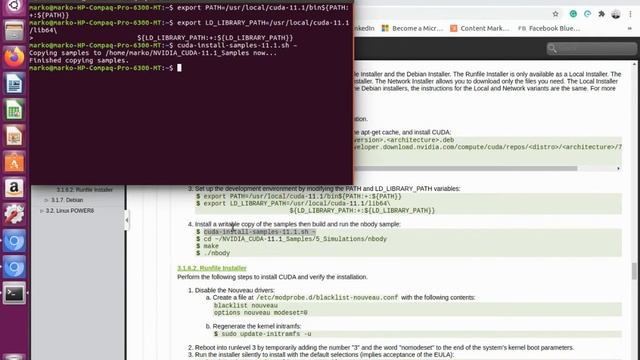The image size is (640, 360).
Task: Click the magnifier icon in docs search
Action: point(552,49)
